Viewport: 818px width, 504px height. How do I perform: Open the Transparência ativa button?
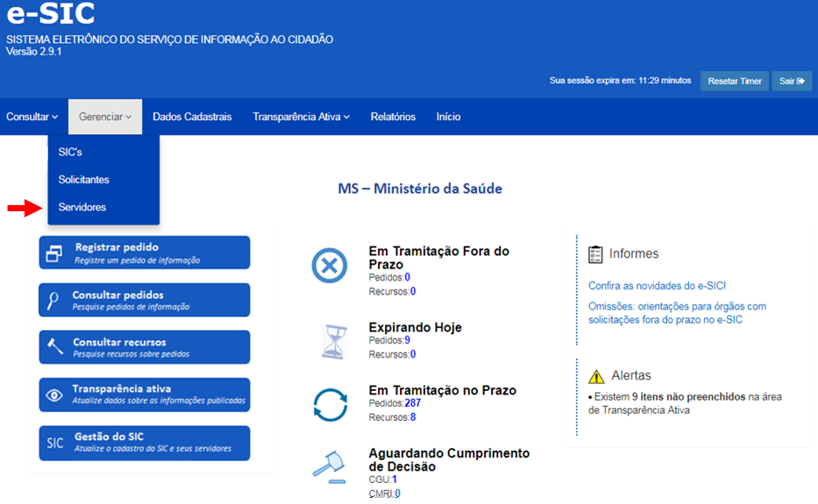click(145, 395)
